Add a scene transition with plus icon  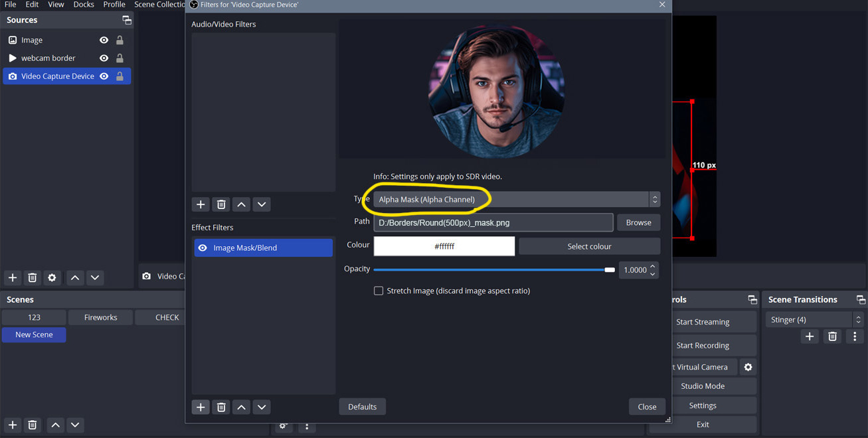tap(809, 336)
